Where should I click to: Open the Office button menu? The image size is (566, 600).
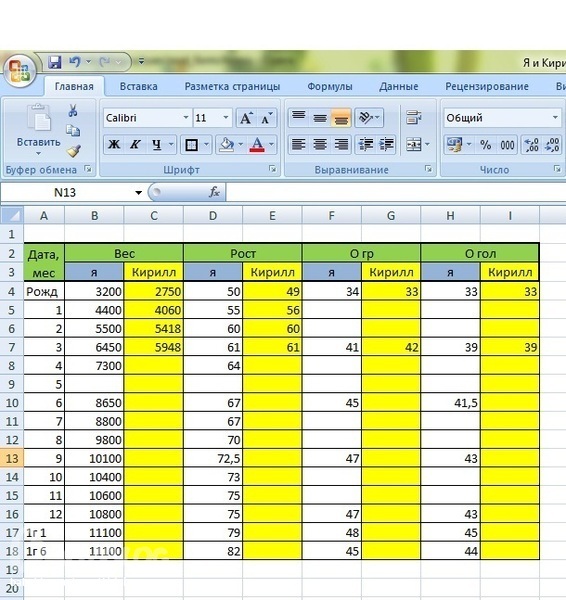click(x=19, y=71)
